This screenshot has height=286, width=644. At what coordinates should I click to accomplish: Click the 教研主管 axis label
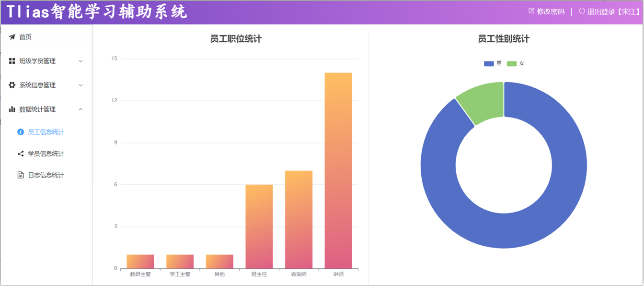140,274
